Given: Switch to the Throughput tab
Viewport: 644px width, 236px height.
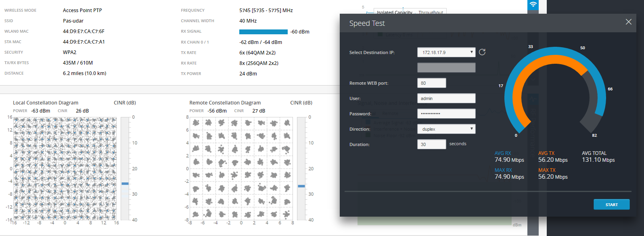Looking at the screenshot, I should point(431,13).
